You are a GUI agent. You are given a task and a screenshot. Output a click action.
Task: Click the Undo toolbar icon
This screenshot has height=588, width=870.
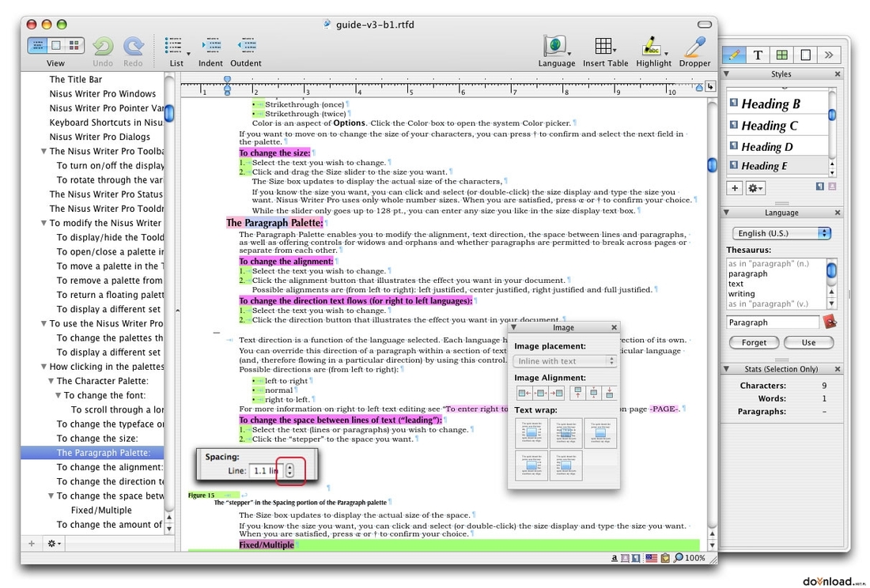103,46
